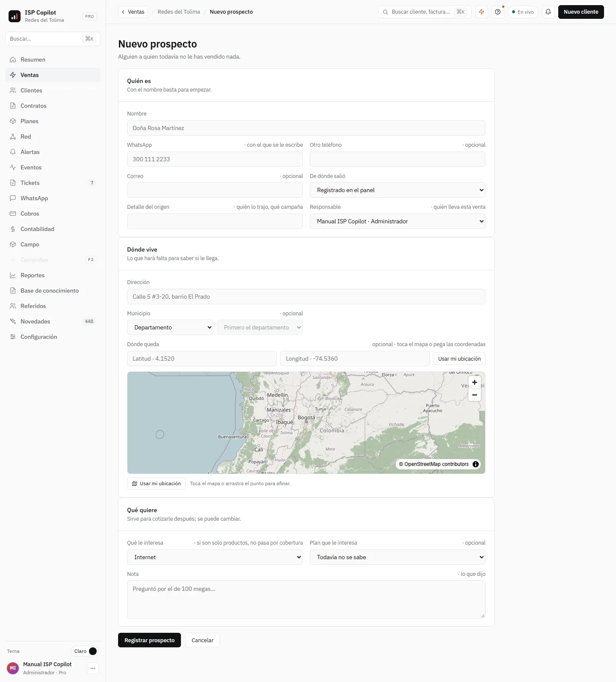Click the Registrar prospecto button
Viewport: 616px width, 682px height.
(149, 640)
